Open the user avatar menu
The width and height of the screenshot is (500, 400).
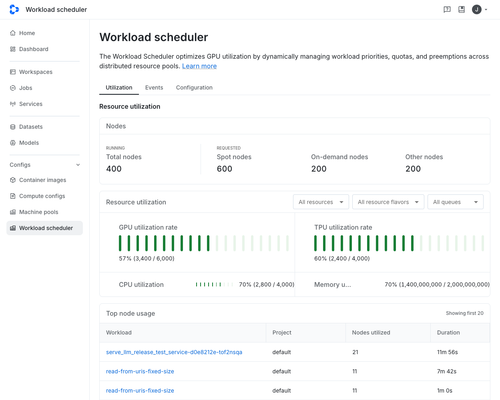point(477,9)
